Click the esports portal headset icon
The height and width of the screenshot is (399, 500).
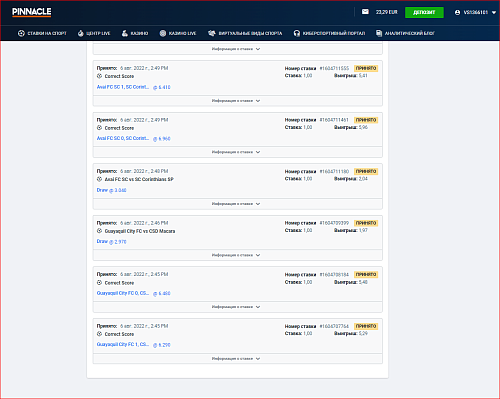tap(297, 33)
